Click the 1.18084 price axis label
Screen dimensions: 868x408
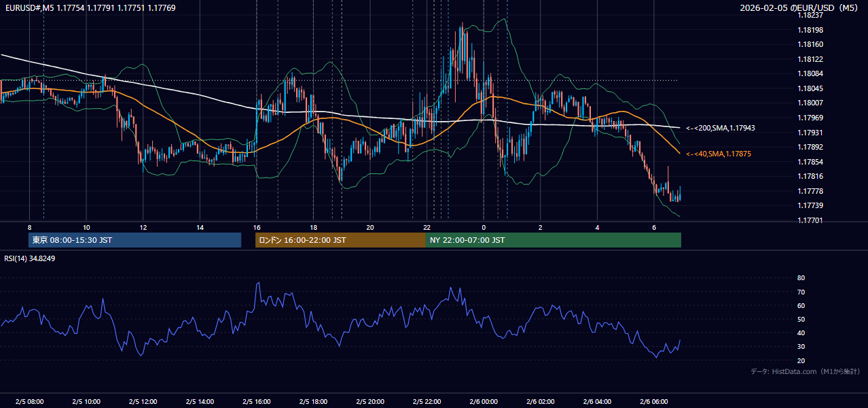(x=811, y=73)
